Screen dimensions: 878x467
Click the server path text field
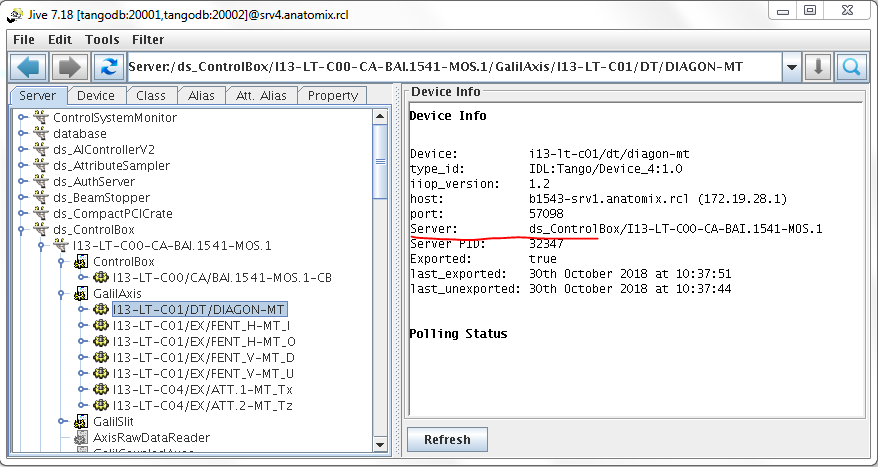coord(453,68)
